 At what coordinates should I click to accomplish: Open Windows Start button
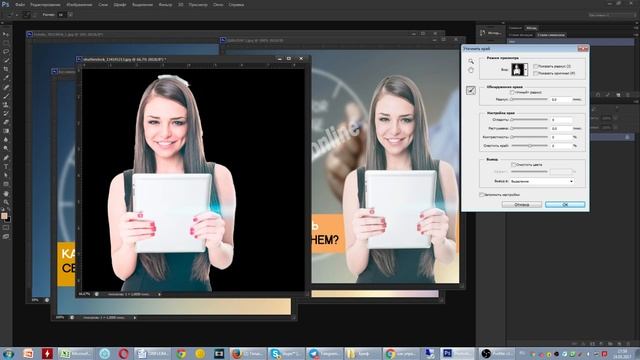click(8, 353)
